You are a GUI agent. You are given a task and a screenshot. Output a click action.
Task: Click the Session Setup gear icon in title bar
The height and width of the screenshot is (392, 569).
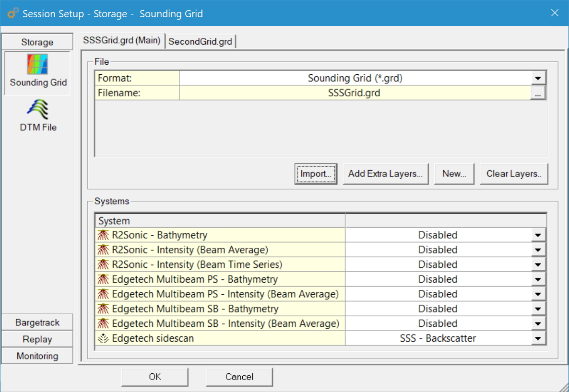pos(13,13)
